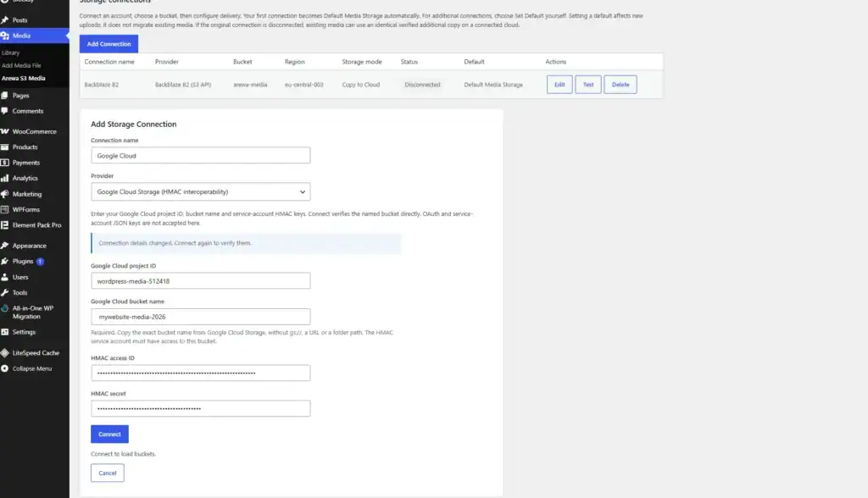
Task: Open the Provider dropdown
Action: pos(200,191)
